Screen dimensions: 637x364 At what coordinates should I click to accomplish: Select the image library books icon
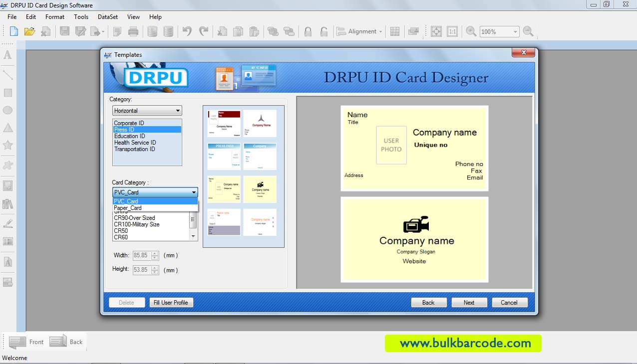pyautogui.click(x=7, y=204)
